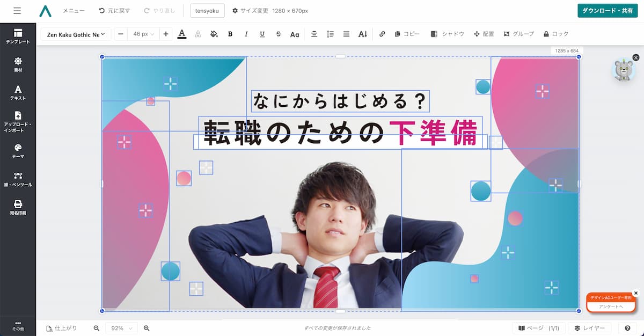Open the 92% zoom dropdown
The height and width of the screenshot is (336, 644).
point(121,328)
